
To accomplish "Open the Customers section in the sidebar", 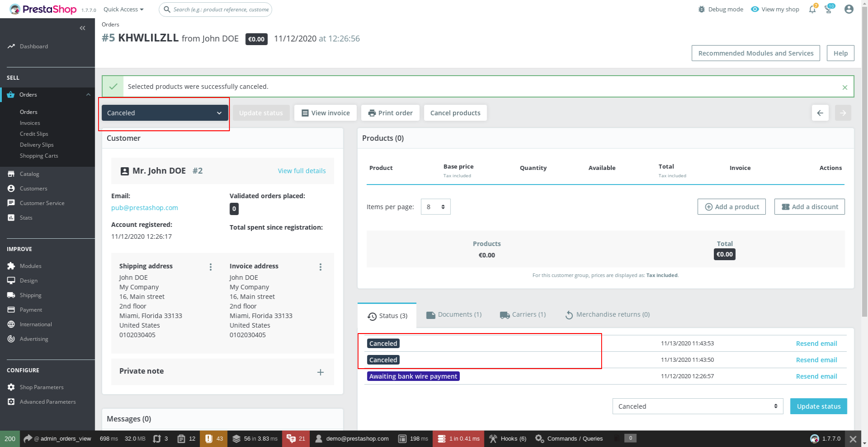I will 34,188.
